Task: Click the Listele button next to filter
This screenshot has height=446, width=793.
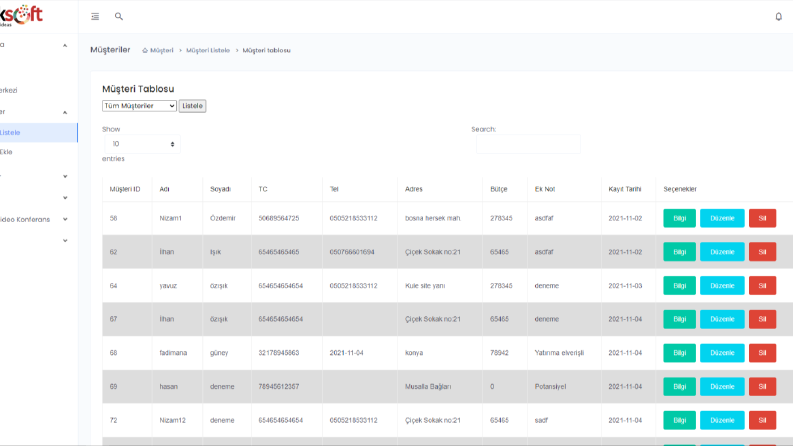Action: 192,106
